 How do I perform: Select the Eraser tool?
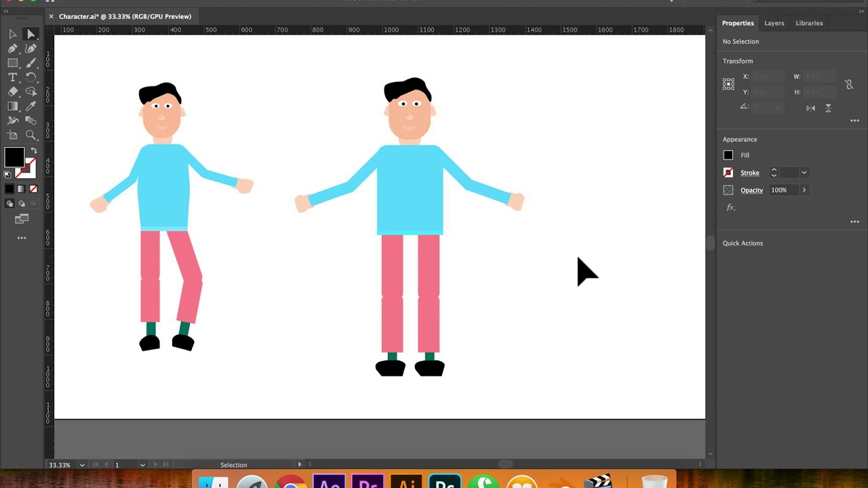point(13,91)
